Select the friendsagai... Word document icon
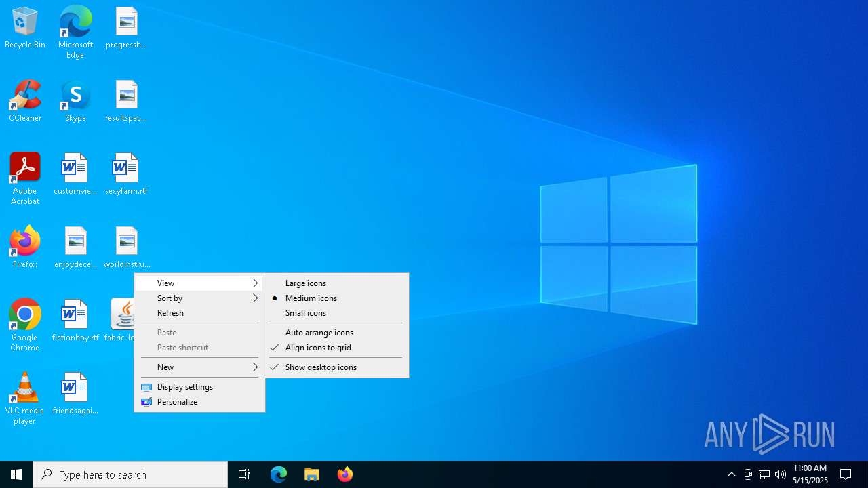868x488 pixels. [75, 394]
